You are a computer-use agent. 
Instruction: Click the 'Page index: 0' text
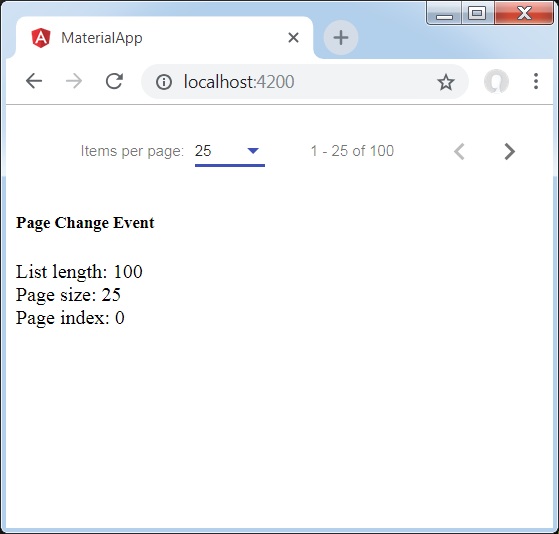click(x=70, y=318)
